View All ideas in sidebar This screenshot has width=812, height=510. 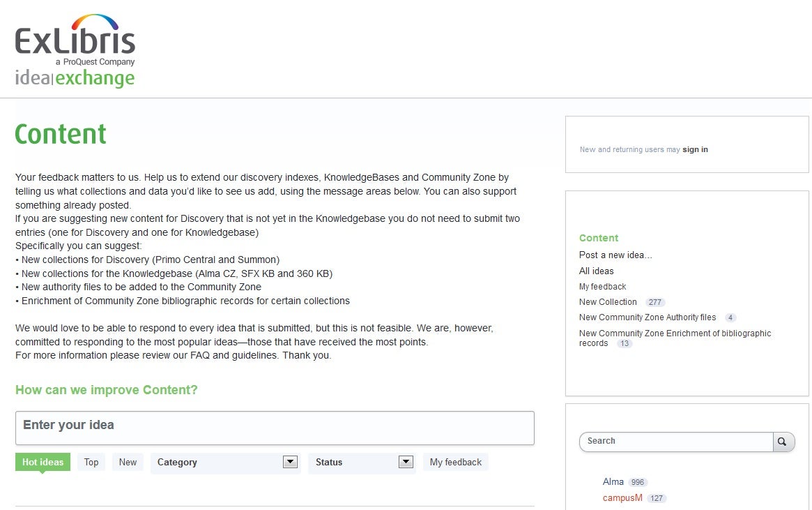[596, 271]
